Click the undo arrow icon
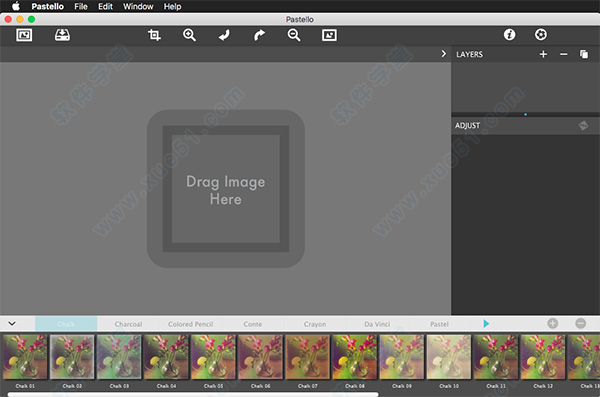This screenshot has height=397, width=600. point(224,35)
